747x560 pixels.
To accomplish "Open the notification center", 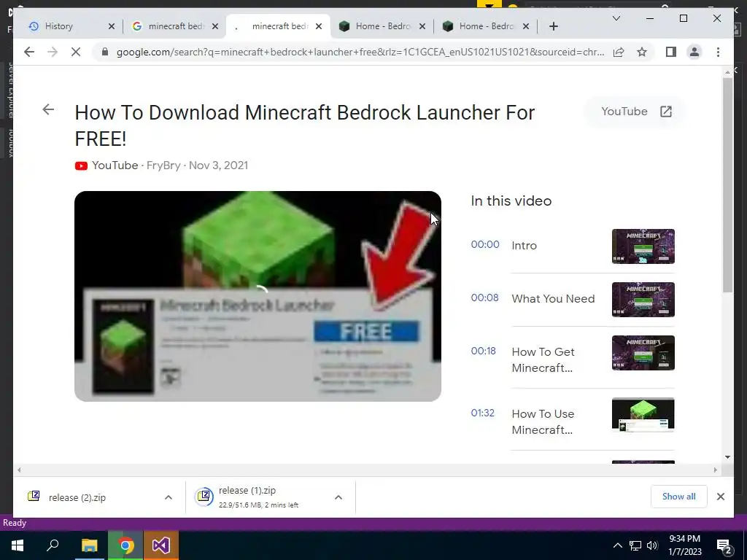I will pyautogui.click(x=724, y=545).
